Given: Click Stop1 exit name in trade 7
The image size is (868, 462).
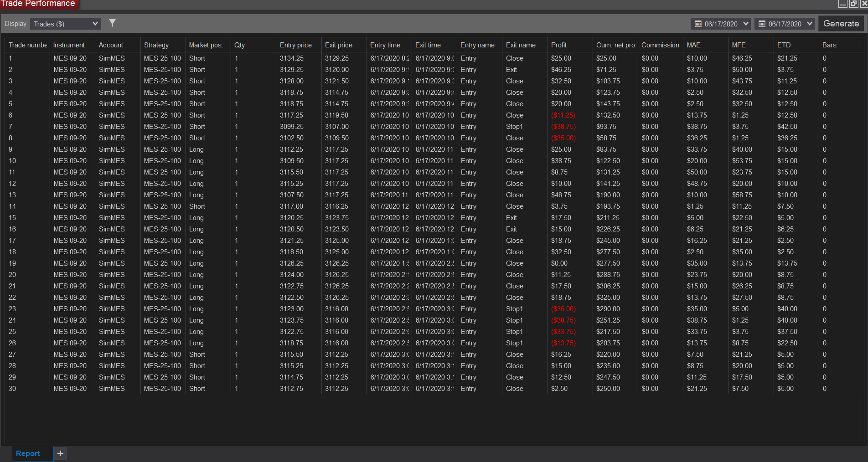Looking at the screenshot, I should (514, 127).
